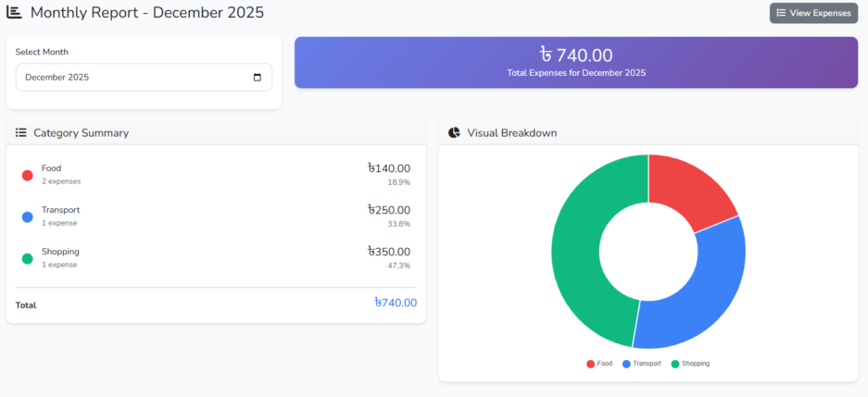Select the Food row in Category Summary

[x=215, y=175]
